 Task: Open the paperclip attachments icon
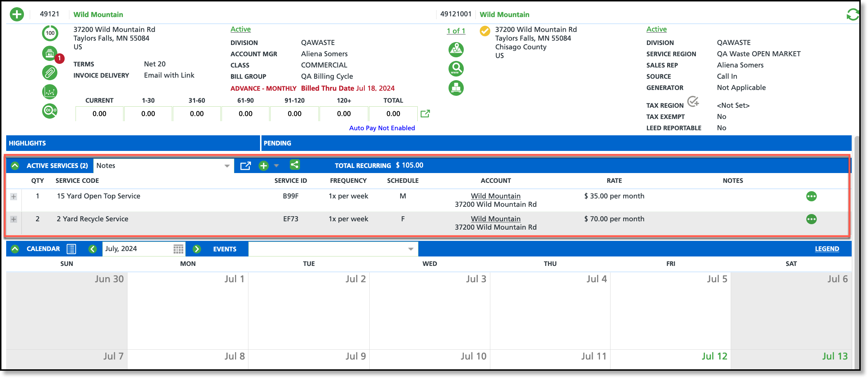[x=50, y=73]
